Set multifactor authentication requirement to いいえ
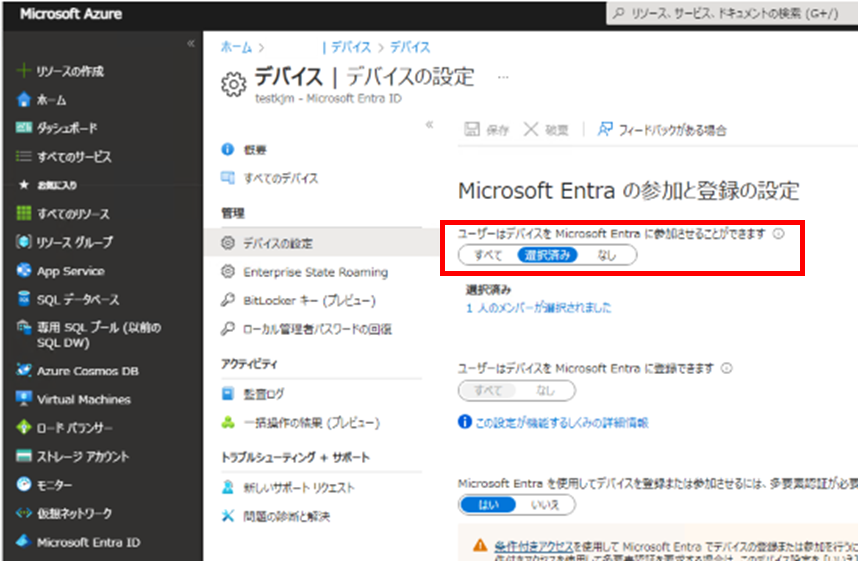 (x=545, y=505)
